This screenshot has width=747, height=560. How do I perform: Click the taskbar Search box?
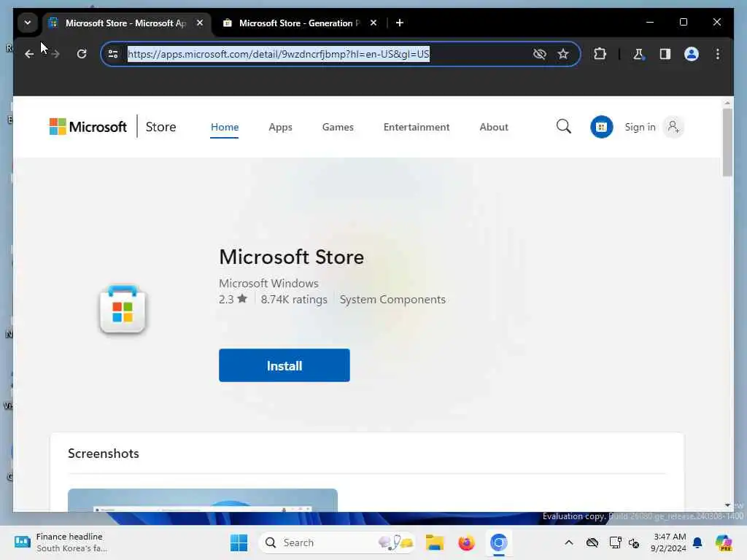pos(337,542)
